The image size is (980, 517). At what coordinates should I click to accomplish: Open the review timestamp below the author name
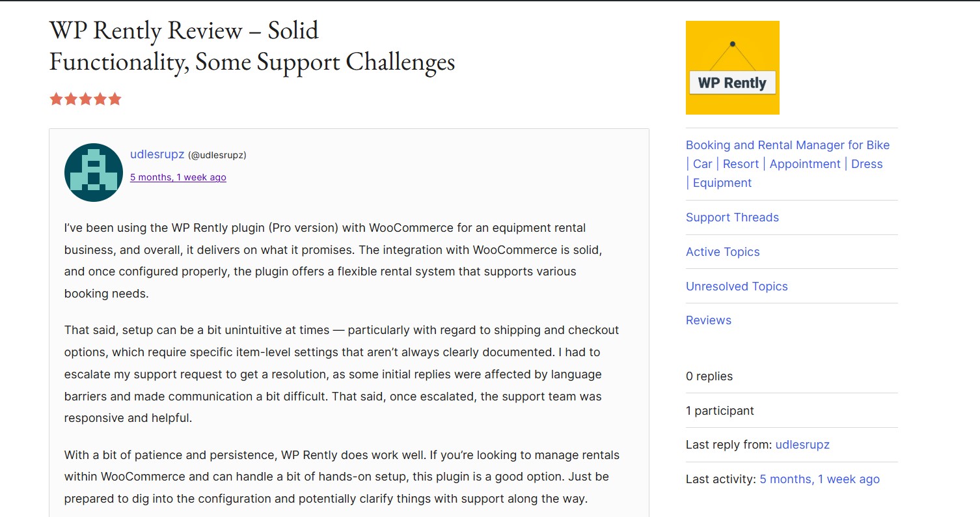point(178,177)
